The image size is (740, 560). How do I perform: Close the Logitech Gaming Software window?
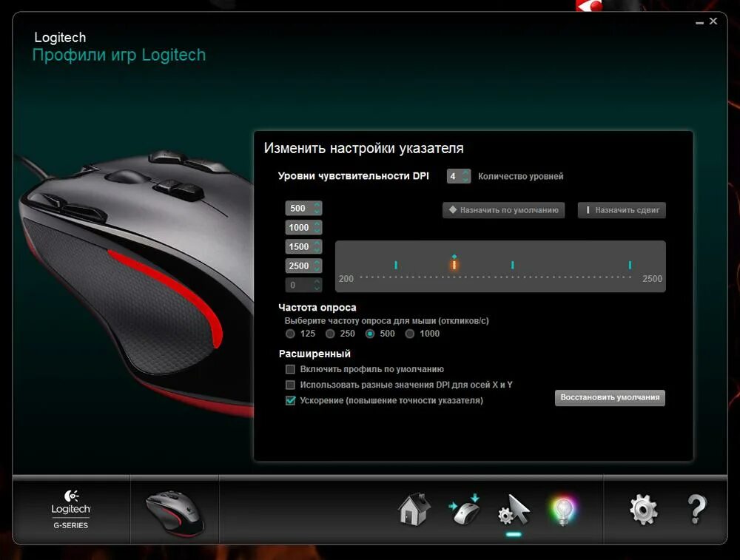tap(713, 21)
